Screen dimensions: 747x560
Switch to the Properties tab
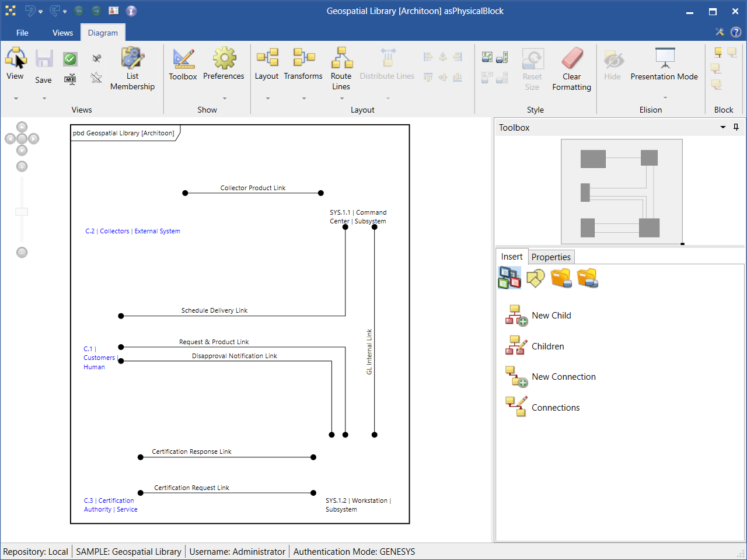click(551, 257)
